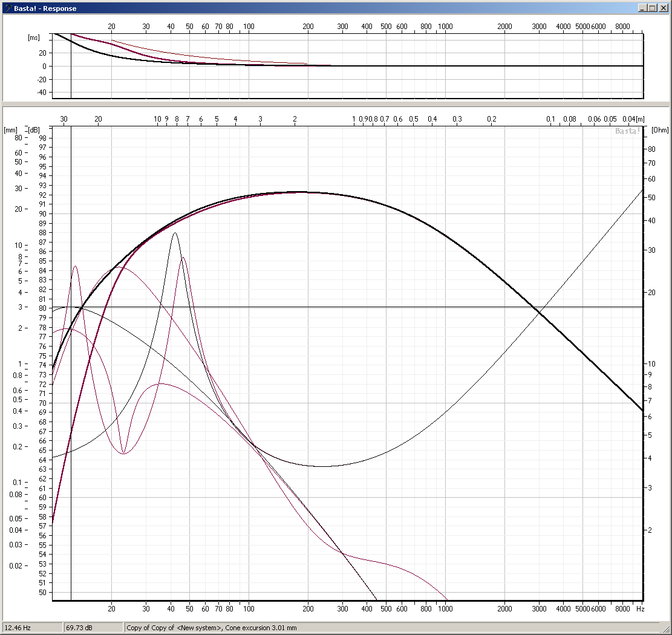
Task: Click the cone excursion status bar text
Action: [212, 628]
